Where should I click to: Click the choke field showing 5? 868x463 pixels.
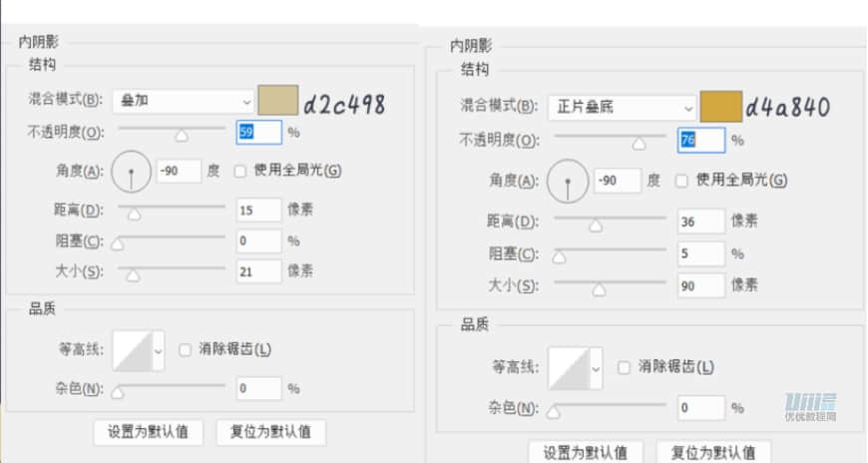click(701, 253)
